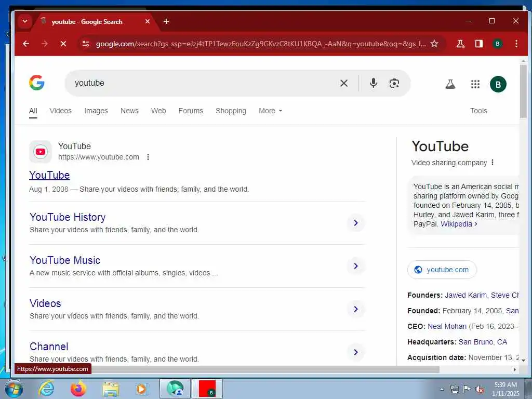Click the muted volume tray icon

click(x=480, y=390)
